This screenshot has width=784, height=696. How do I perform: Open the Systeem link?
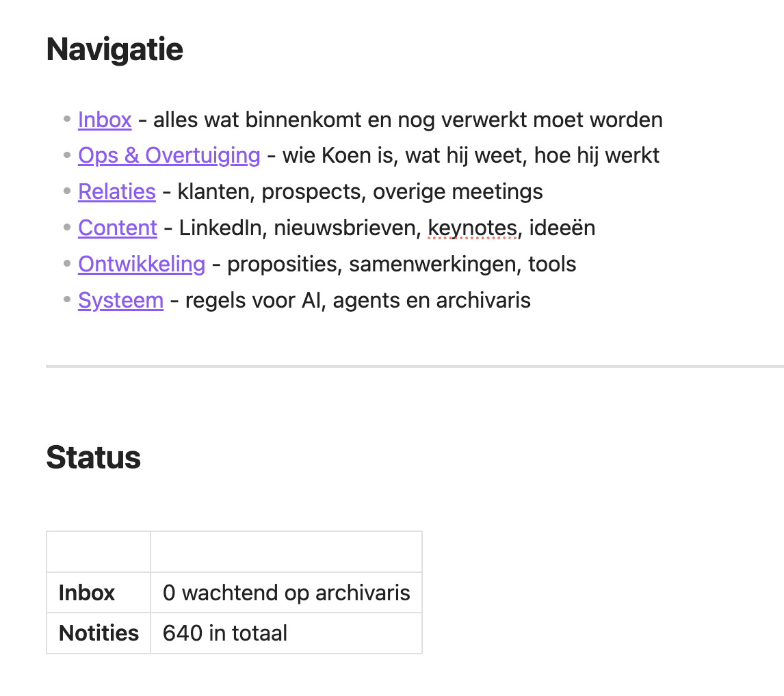point(120,300)
